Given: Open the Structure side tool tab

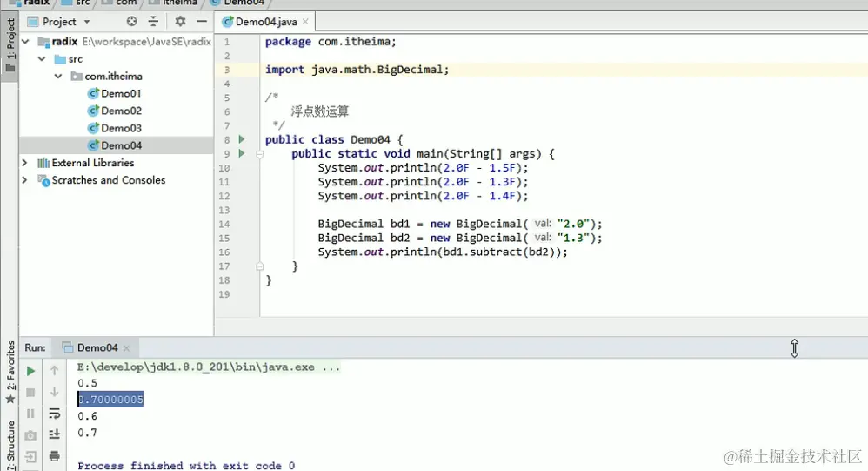Looking at the screenshot, I should tap(10, 446).
